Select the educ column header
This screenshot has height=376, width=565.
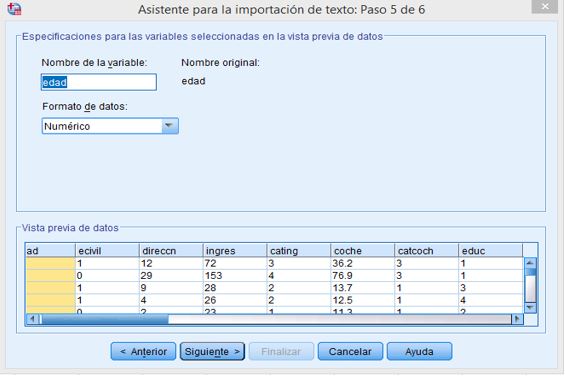[490, 251]
